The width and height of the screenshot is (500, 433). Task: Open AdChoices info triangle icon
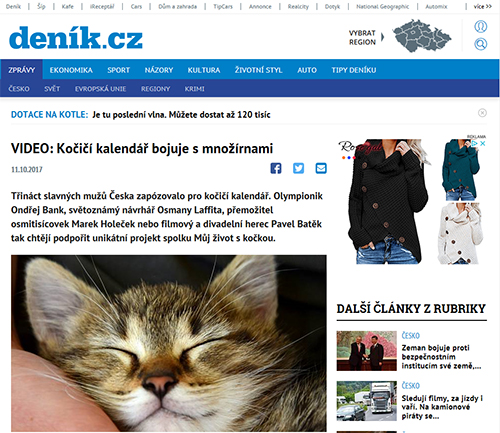(x=475, y=143)
